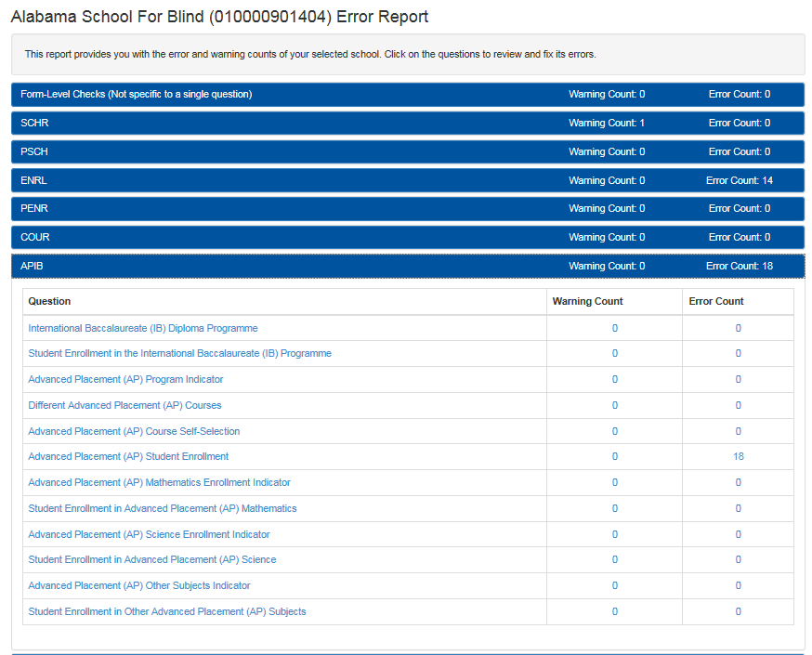Open Different Advanced Placement (AP) Courses link
The width and height of the screenshot is (812, 655).
point(124,405)
